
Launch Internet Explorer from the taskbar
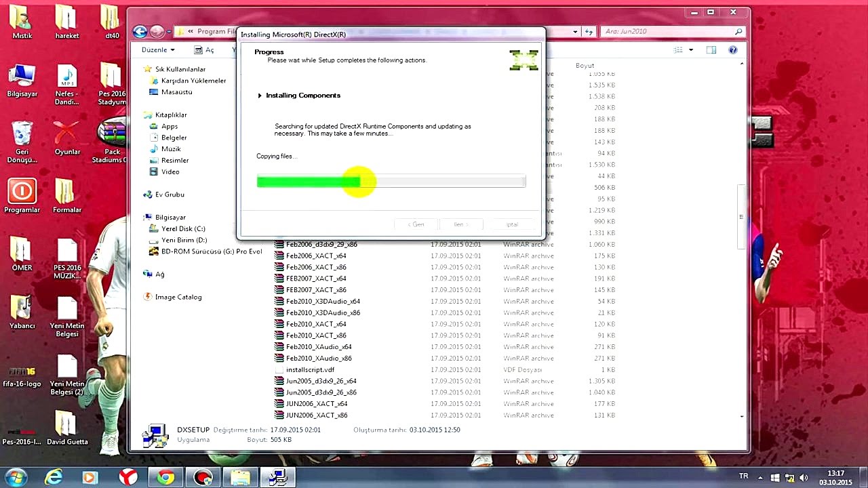click(x=53, y=477)
